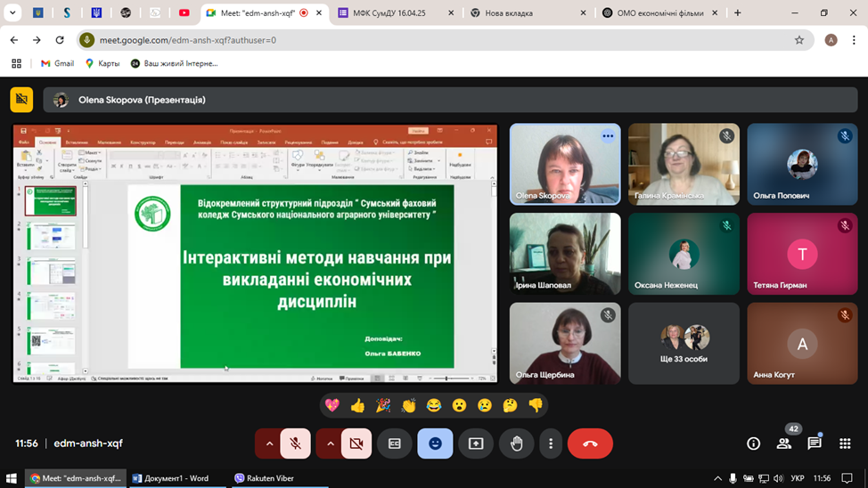
Task: Open more options three-dot menu
Action: pos(551,443)
